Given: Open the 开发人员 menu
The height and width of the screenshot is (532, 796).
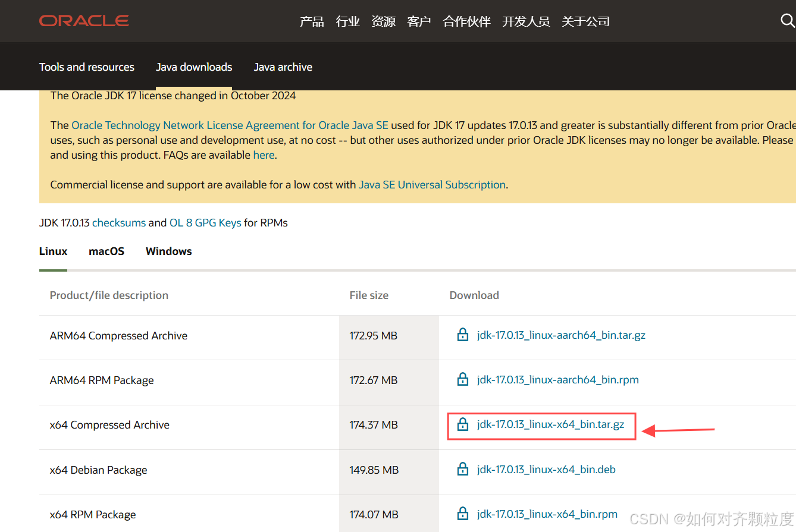Looking at the screenshot, I should pos(526,21).
